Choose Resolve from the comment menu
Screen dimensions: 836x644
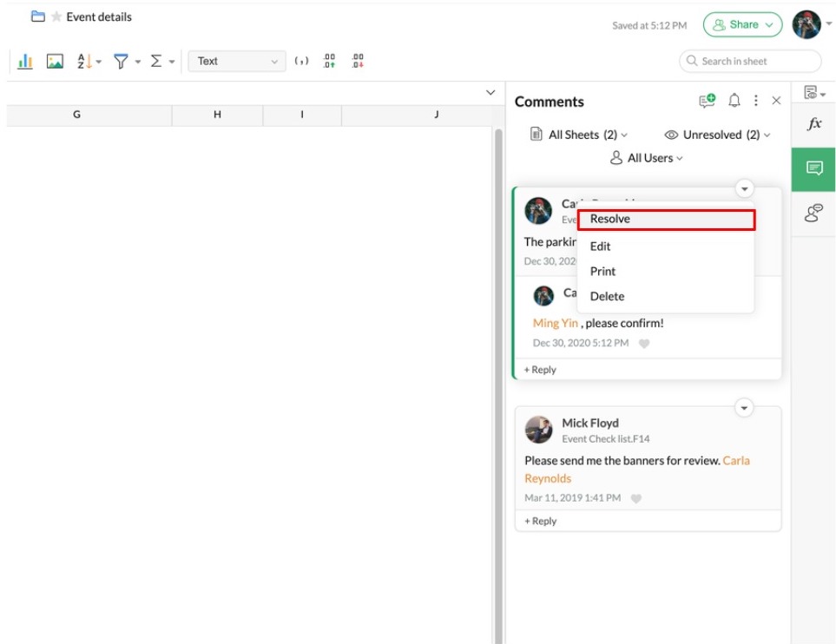[666, 220]
